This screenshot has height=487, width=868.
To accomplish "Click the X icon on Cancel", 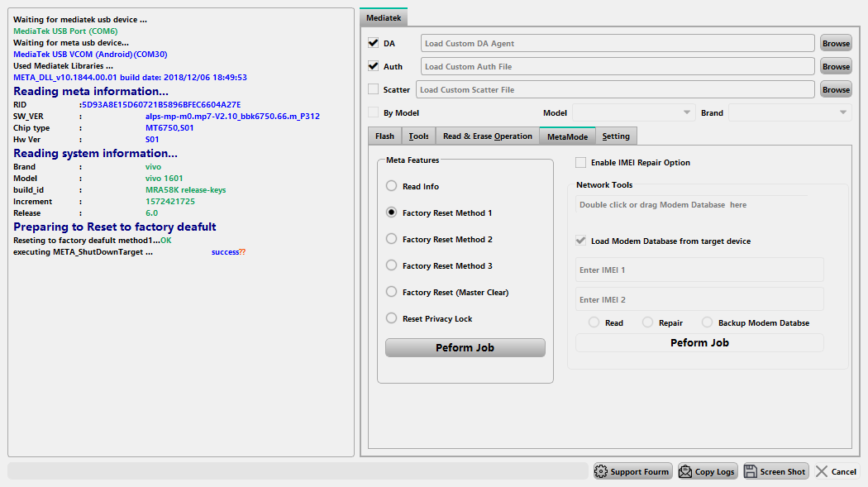I will click(822, 471).
